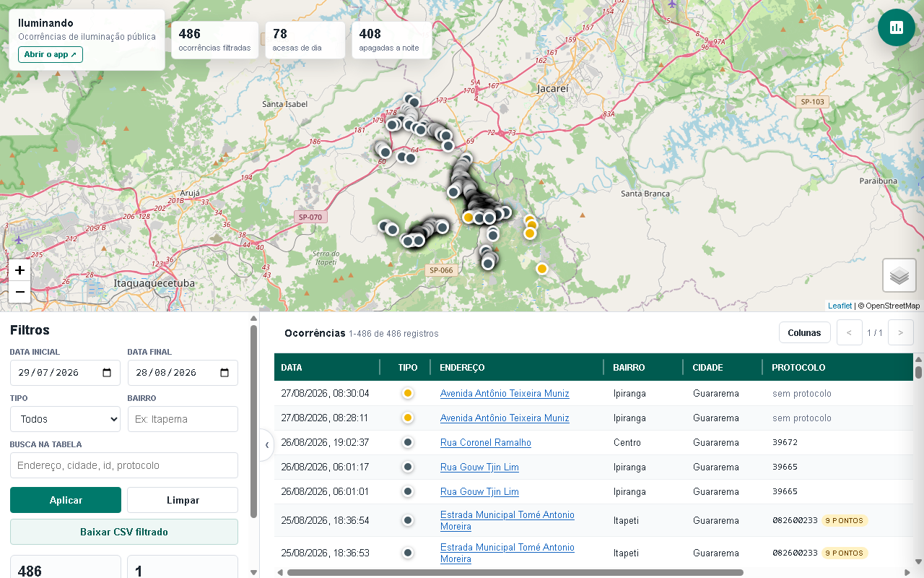
Task: Open calendar picker for Data Inicial
Action: (107, 373)
